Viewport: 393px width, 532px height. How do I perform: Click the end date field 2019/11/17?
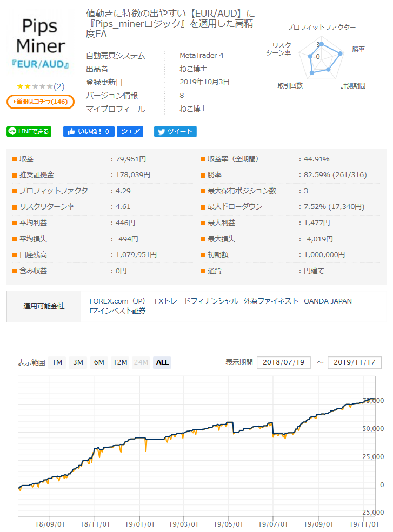pos(354,362)
